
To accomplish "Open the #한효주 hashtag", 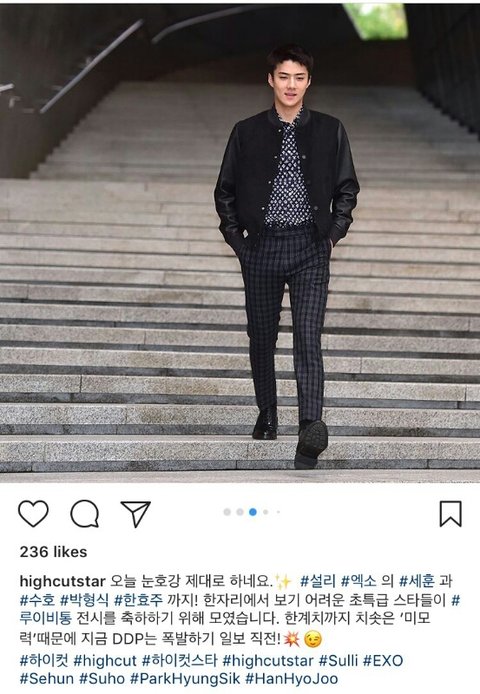I will click(x=138, y=600).
